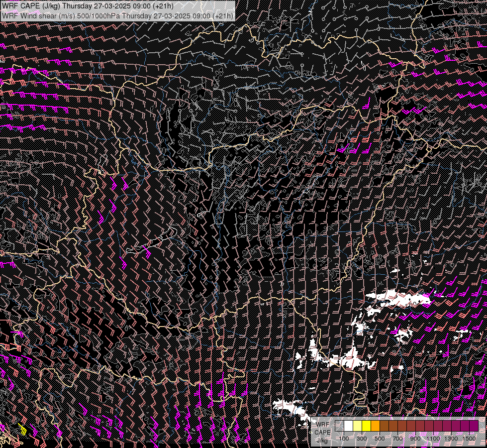Viewport: 487px width, 448px height.
Task: Select the orange legend swatch
Action: [375, 426]
